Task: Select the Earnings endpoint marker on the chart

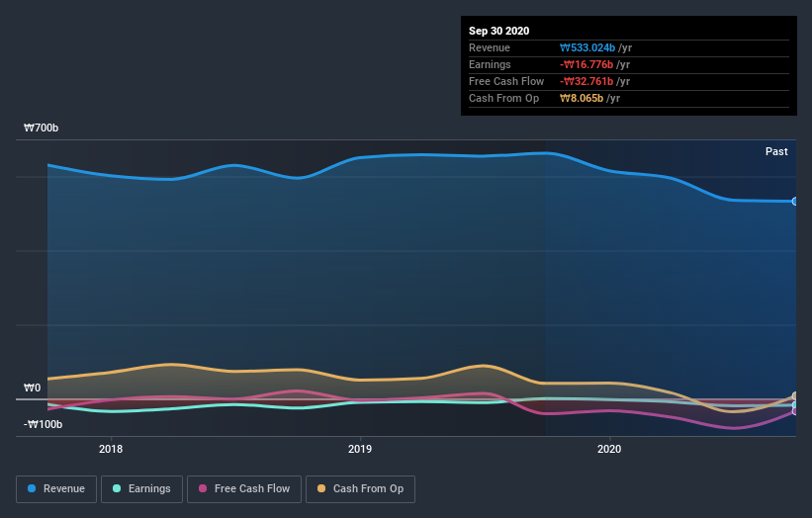Action: pyautogui.click(x=795, y=404)
